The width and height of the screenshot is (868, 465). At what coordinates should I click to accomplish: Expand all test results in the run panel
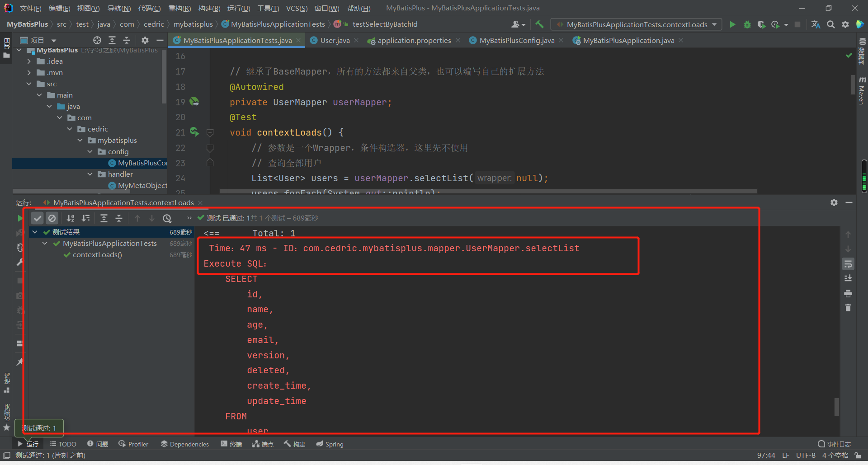104,218
